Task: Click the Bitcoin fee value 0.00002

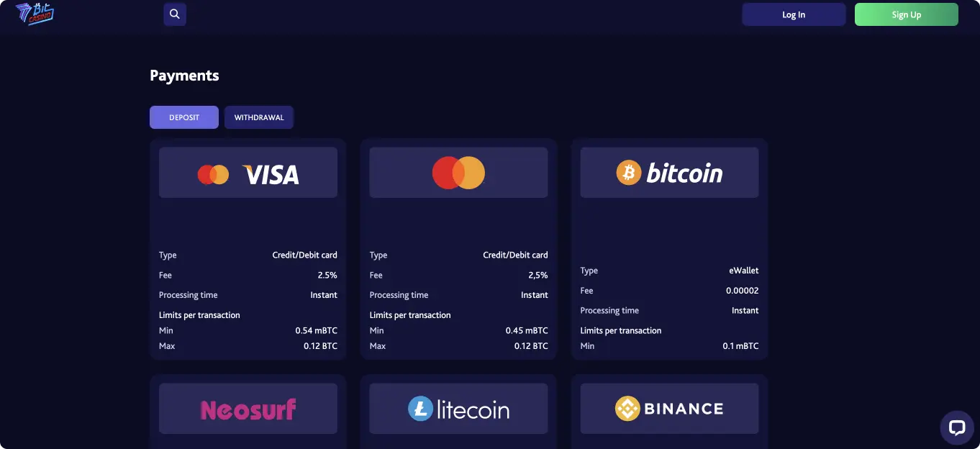Action: click(x=742, y=291)
